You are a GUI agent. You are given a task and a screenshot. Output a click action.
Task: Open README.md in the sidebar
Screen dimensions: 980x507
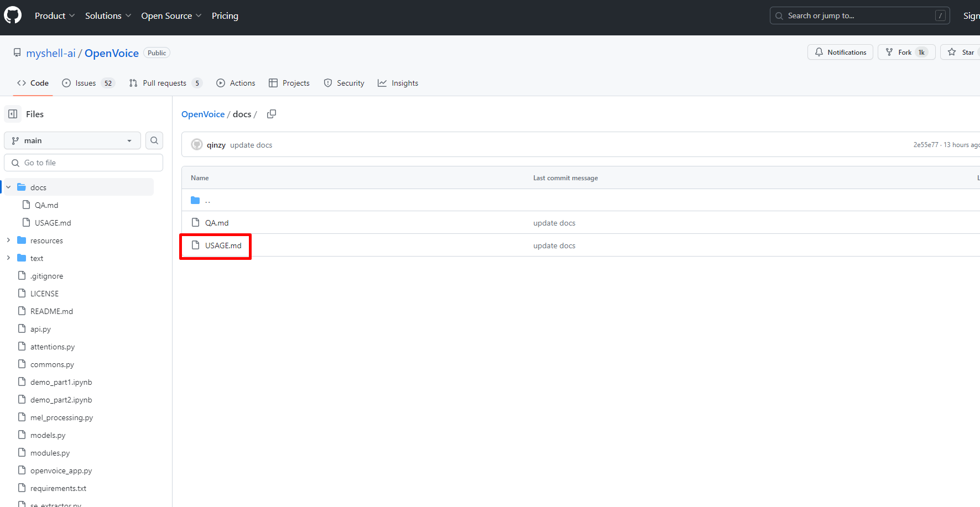pos(51,311)
